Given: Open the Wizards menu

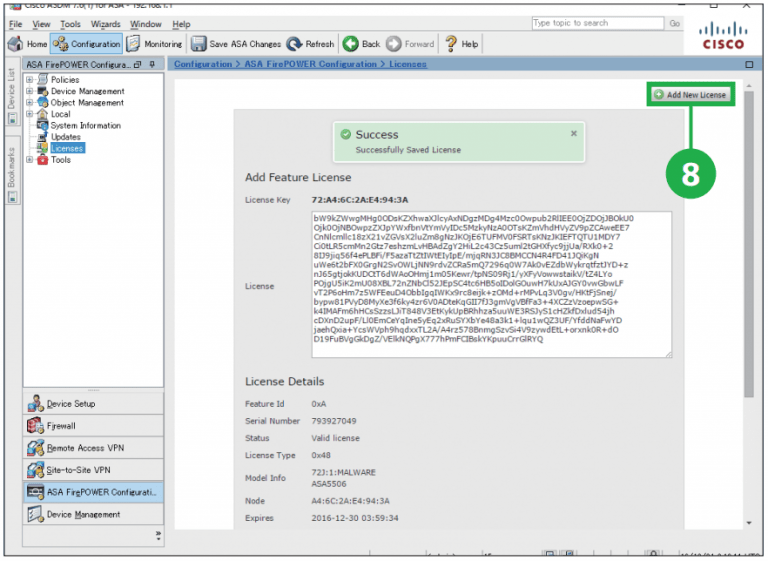Looking at the screenshot, I should (x=105, y=24).
